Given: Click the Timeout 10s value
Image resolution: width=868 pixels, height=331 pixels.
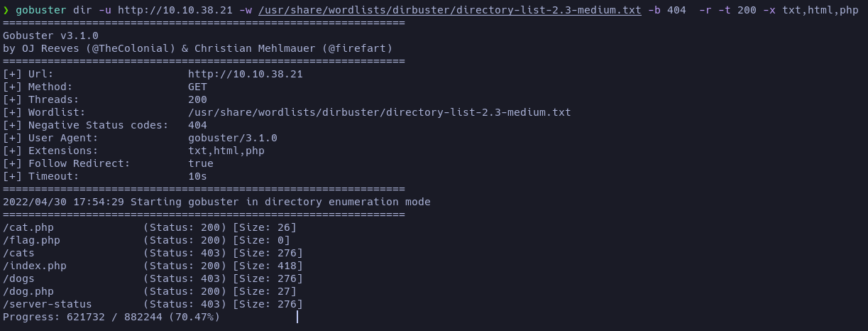Looking at the screenshot, I should pos(197,176).
